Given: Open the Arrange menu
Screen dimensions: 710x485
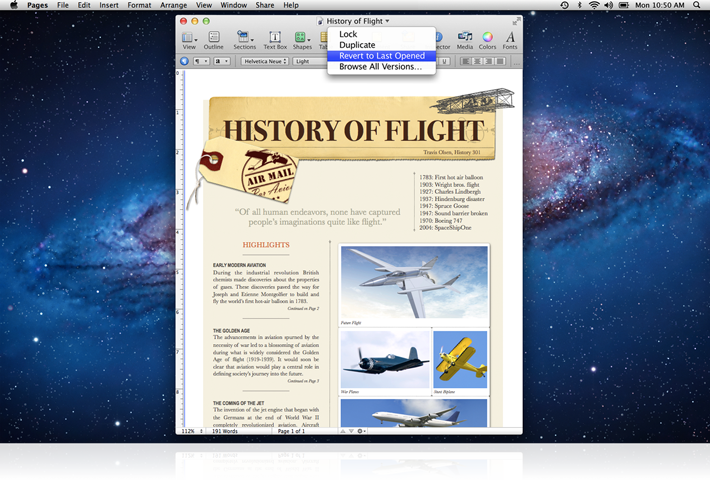Looking at the screenshot, I should click(x=173, y=5).
